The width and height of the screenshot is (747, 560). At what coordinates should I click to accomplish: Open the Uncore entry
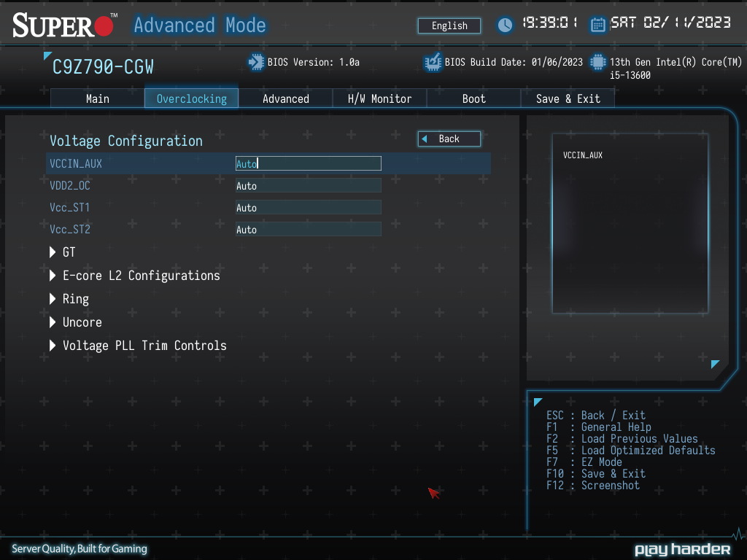tap(82, 322)
